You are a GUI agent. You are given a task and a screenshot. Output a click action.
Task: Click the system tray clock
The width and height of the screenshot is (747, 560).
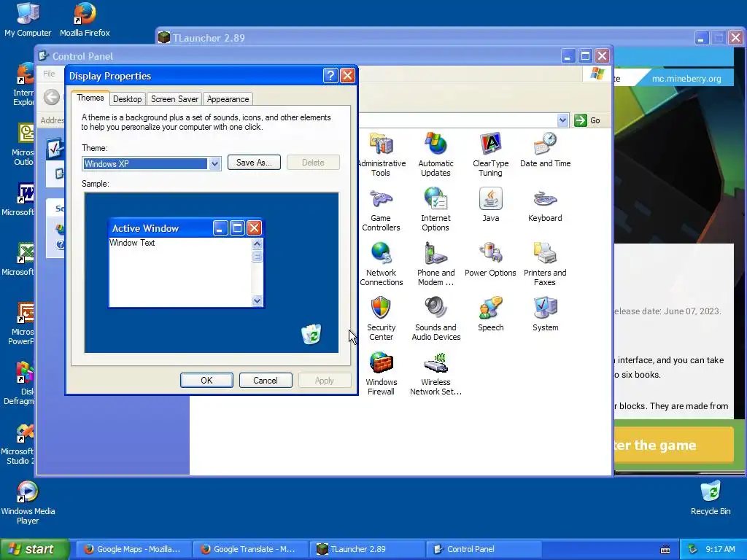coord(720,549)
